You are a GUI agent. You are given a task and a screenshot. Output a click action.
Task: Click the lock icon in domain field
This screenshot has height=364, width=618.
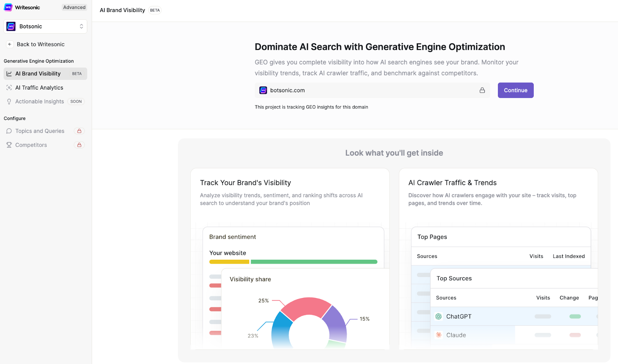click(x=482, y=90)
